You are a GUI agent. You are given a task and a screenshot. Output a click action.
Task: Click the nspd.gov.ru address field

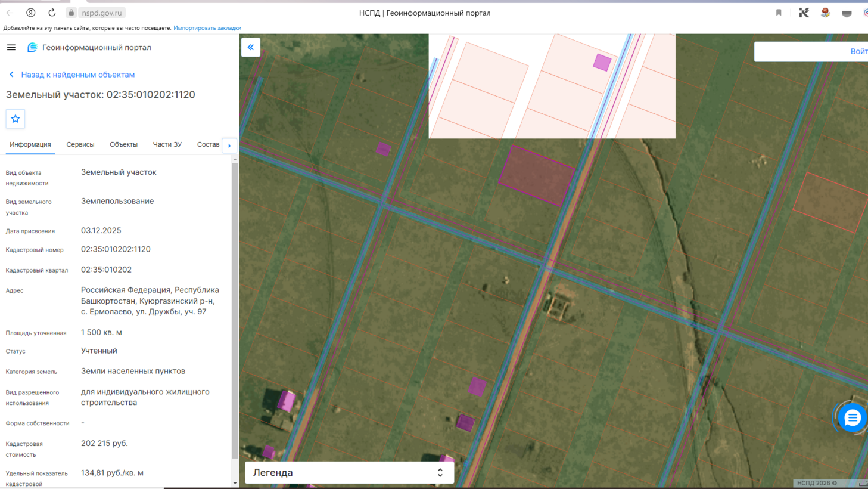tap(102, 13)
